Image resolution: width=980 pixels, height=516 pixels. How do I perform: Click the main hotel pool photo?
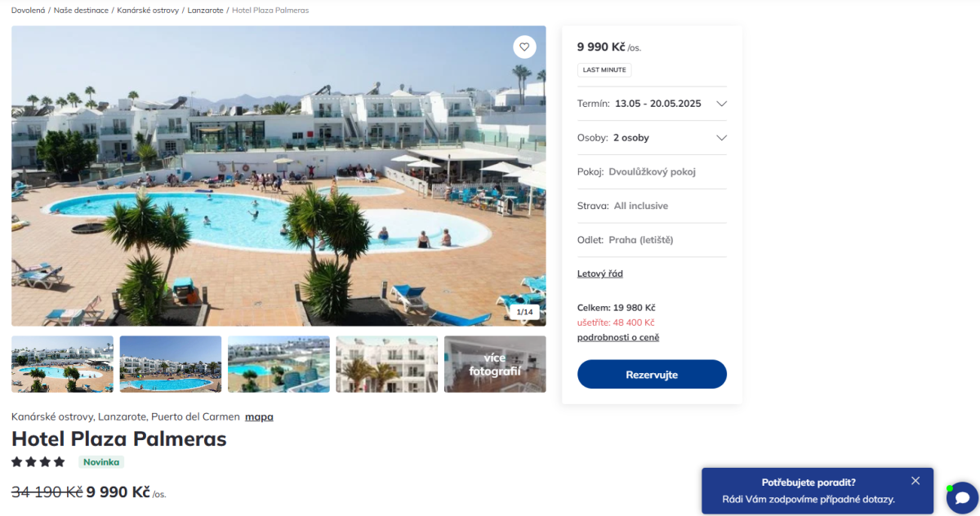click(x=278, y=176)
